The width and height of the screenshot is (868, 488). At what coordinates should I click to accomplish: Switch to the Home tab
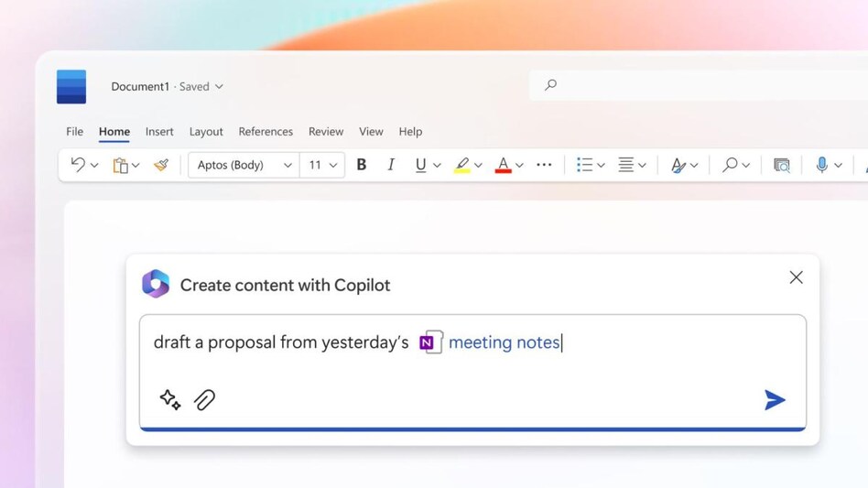pyautogui.click(x=114, y=132)
